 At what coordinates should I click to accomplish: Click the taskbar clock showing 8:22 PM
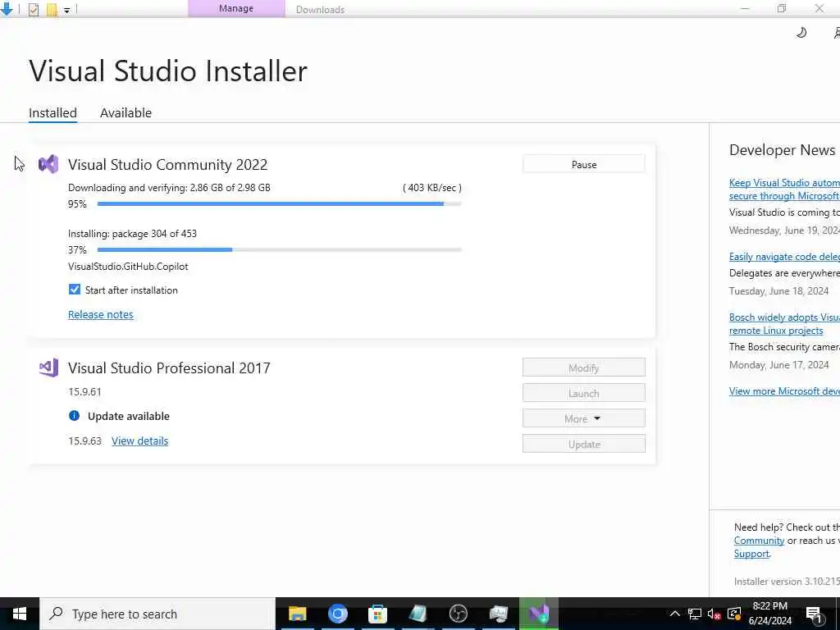click(x=769, y=614)
